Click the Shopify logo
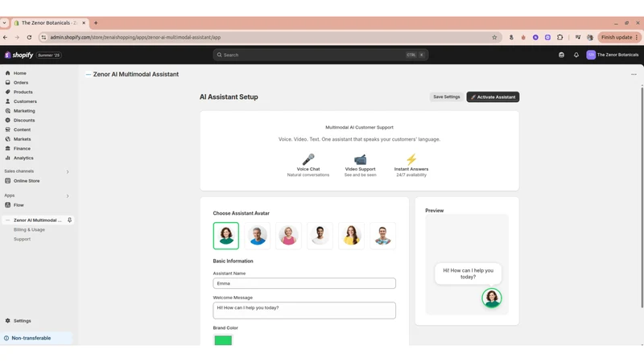The width and height of the screenshot is (644, 362). 19,55
